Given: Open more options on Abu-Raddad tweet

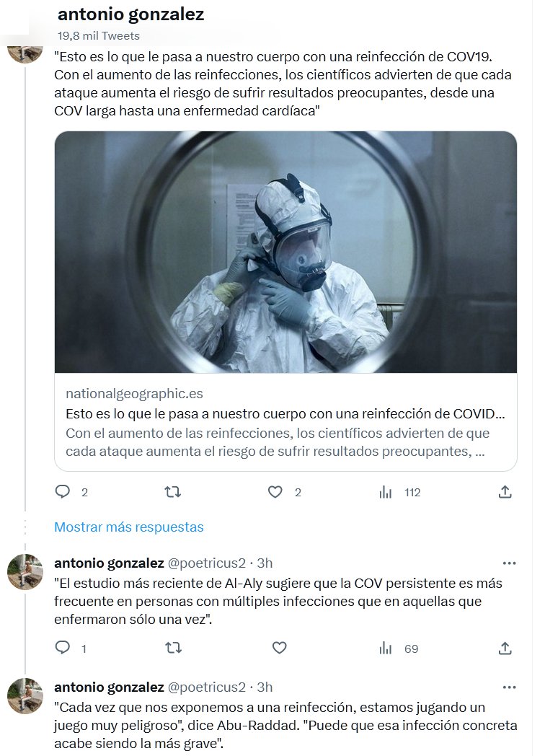Looking at the screenshot, I should coord(509,687).
